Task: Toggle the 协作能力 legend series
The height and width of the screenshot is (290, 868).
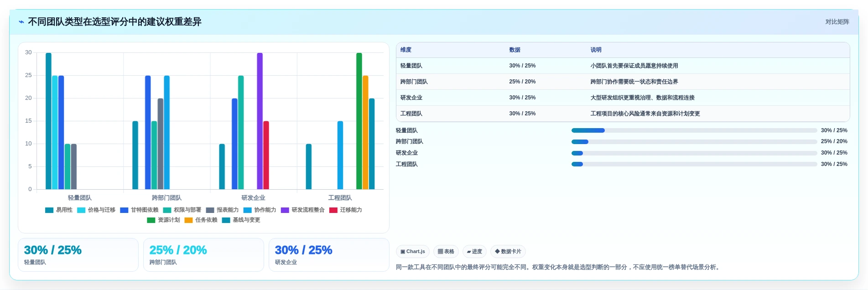Action: coord(260,210)
